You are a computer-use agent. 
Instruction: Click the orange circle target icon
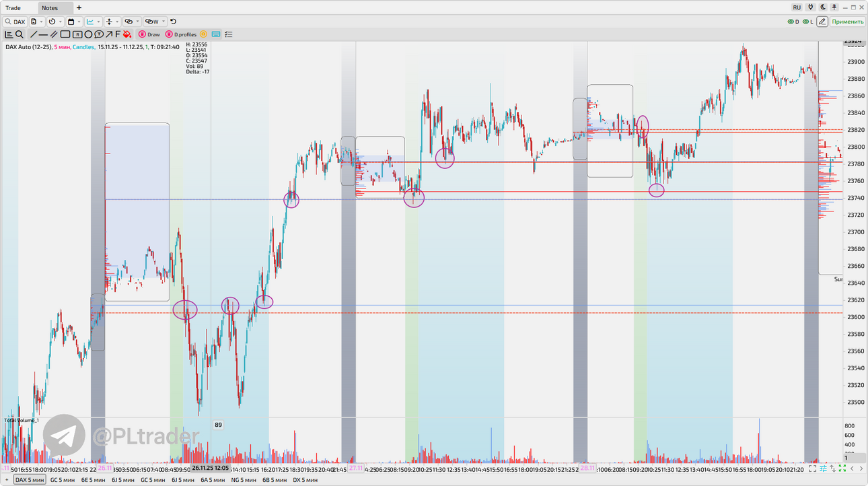coord(203,34)
